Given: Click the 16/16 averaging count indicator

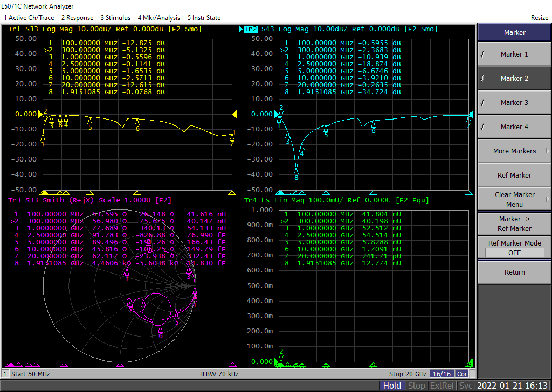Looking at the screenshot, I should pyautogui.click(x=441, y=374).
